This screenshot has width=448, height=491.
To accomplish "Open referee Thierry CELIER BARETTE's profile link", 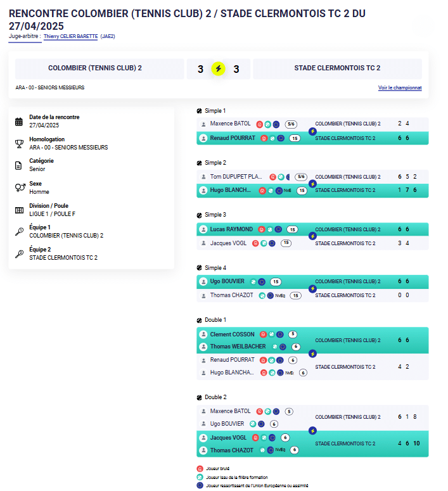I will (70, 37).
